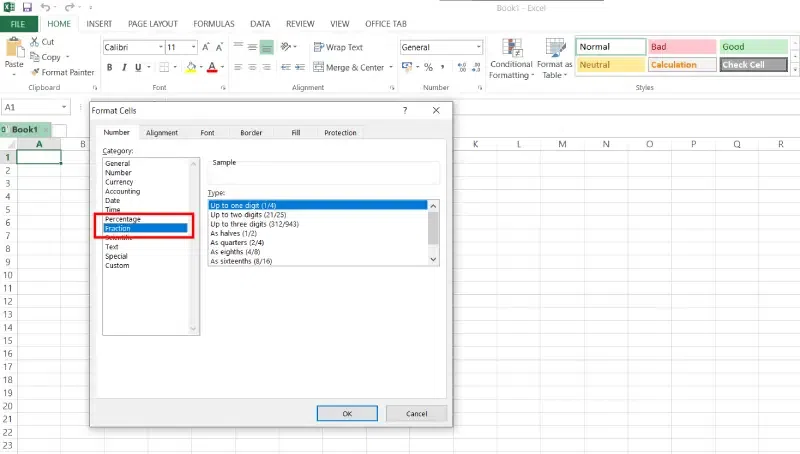Click the Paste clipboard icon
This screenshot has height=454, width=800.
14,48
